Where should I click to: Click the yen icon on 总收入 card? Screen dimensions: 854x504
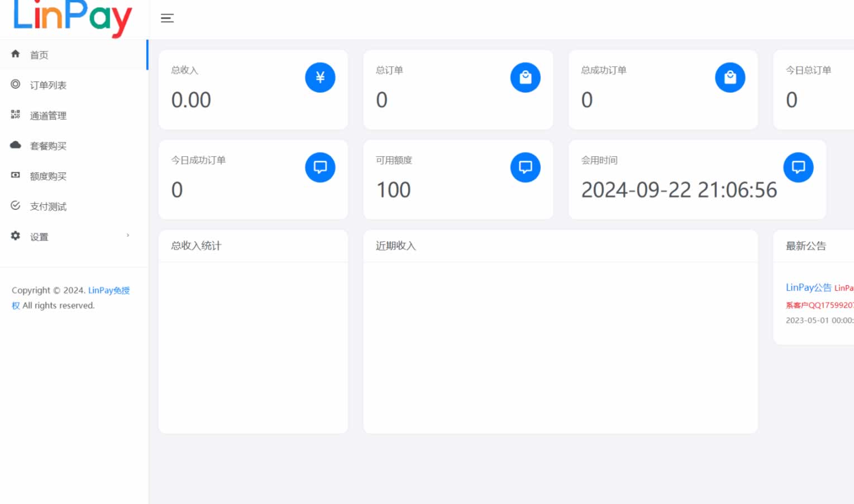coord(320,78)
